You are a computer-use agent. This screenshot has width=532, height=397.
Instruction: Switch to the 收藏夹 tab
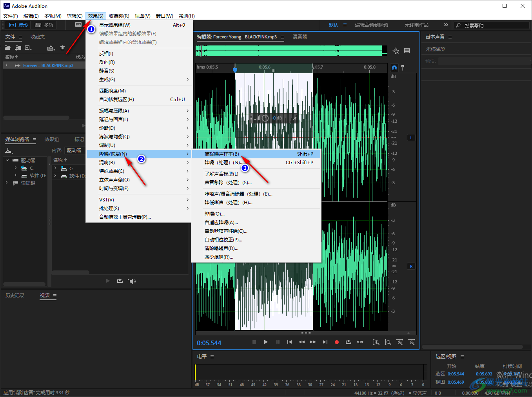point(38,37)
